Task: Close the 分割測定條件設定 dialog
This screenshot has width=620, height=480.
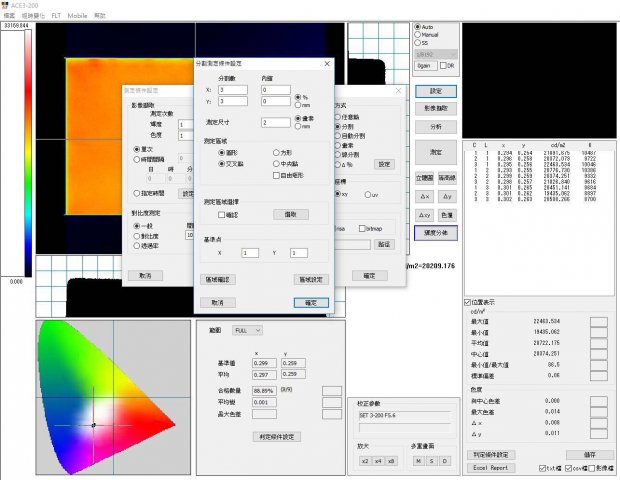Action: pyautogui.click(x=326, y=63)
